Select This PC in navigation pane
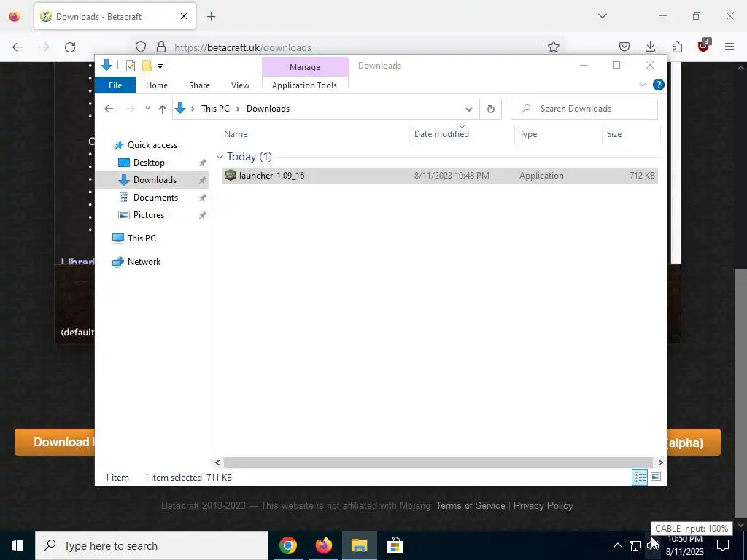The height and width of the screenshot is (560, 747). 142,238
